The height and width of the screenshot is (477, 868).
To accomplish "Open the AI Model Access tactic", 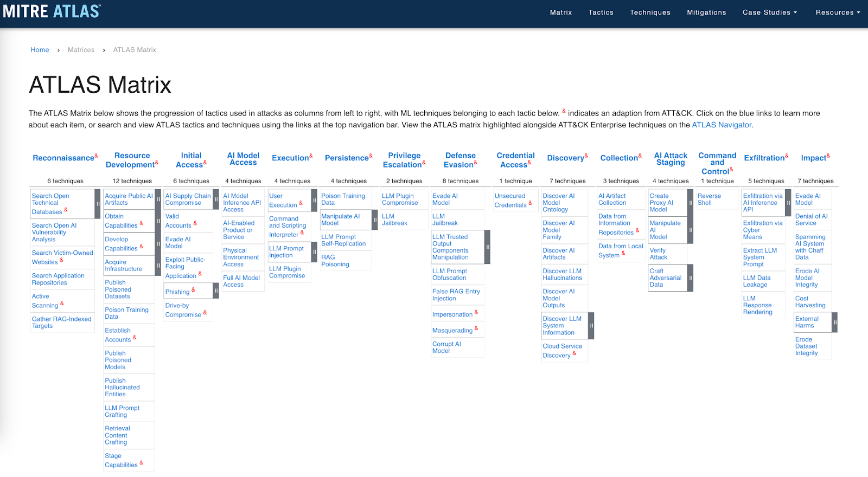I will (x=243, y=159).
